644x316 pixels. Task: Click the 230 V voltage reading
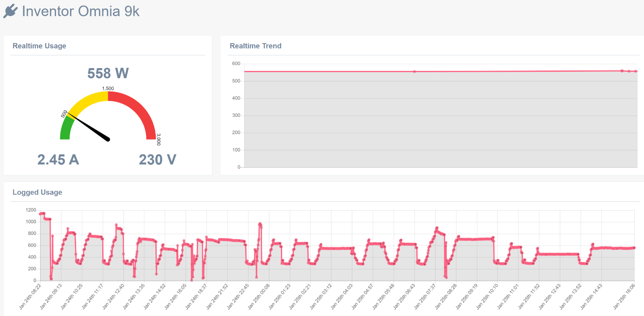coord(157,160)
